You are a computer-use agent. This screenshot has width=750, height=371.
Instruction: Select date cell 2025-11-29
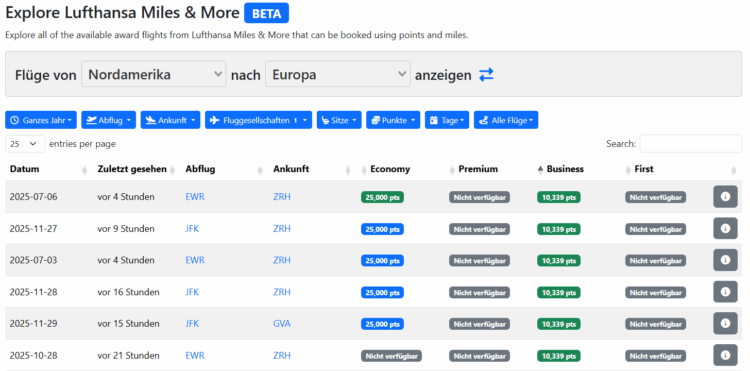pyautogui.click(x=33, y=324)
